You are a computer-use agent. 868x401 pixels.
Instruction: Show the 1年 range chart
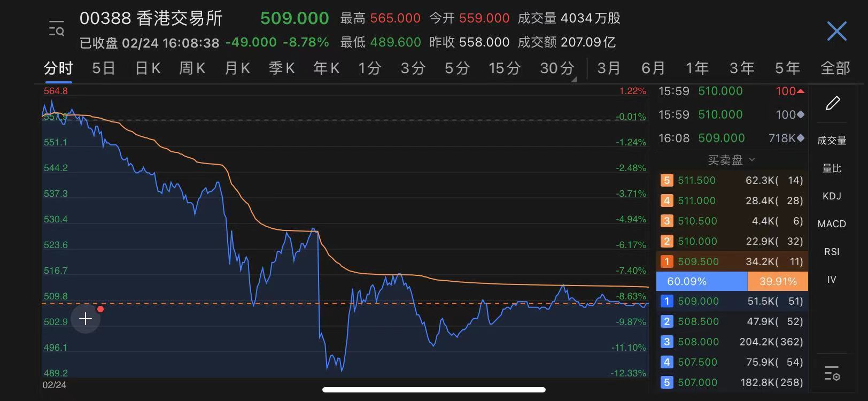[697, 68]
